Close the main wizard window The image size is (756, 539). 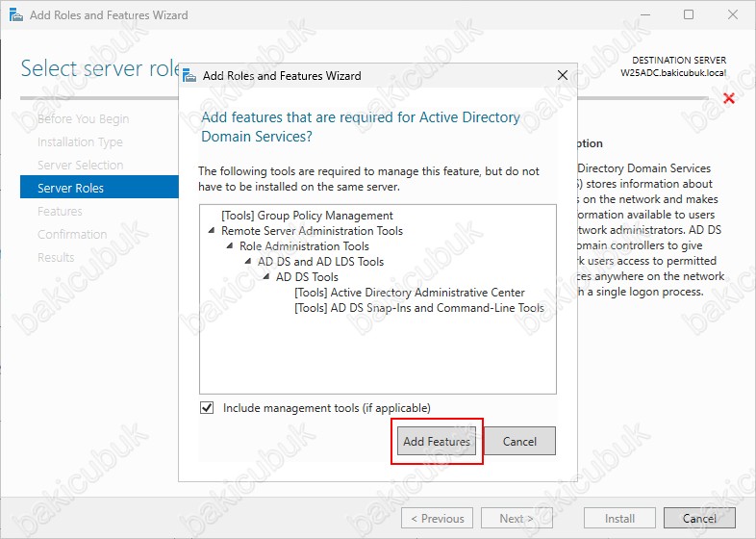point(732,14)
